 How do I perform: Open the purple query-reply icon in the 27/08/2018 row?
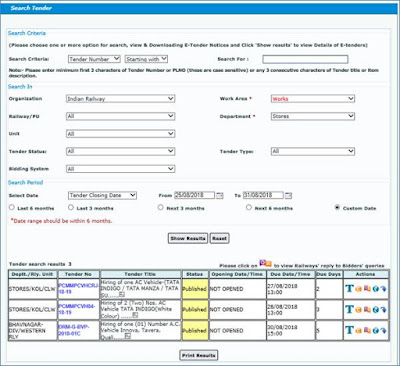(367, 289)
